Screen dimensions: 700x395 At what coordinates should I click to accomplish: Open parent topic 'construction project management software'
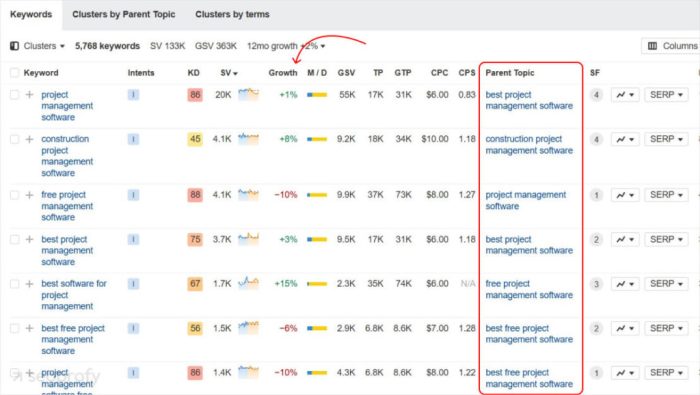coord(529,145)
